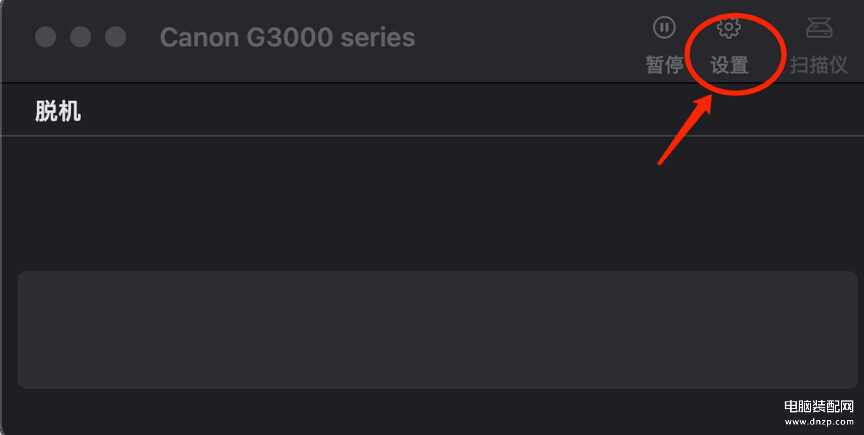Minimize the printer queue window
Image resolution: width=864 pixels, height=435 pixels.
tap(81, 37)
